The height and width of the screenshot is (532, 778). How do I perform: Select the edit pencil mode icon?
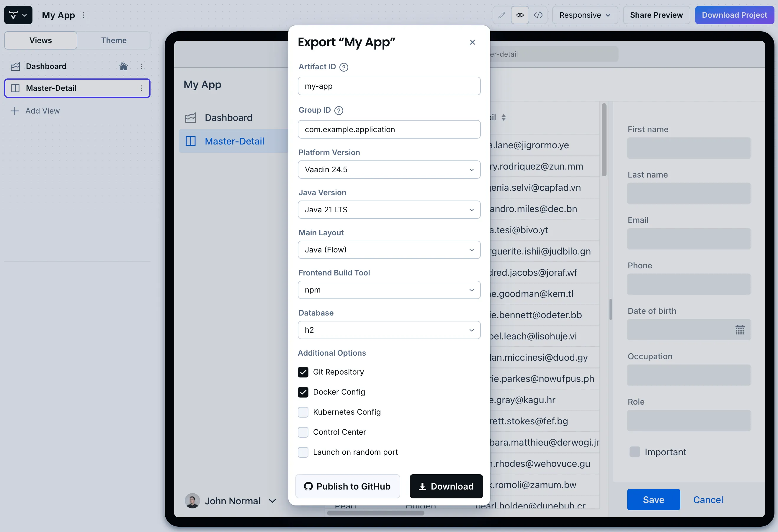tap(501, 15)
